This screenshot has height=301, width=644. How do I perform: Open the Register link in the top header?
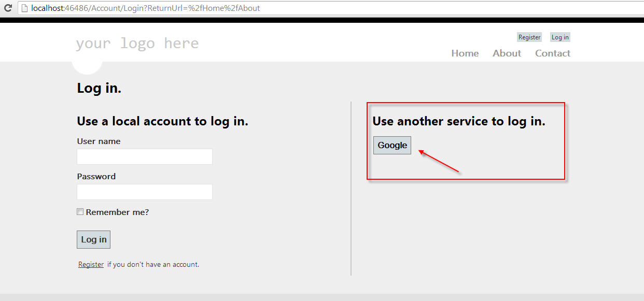[529, 37]
